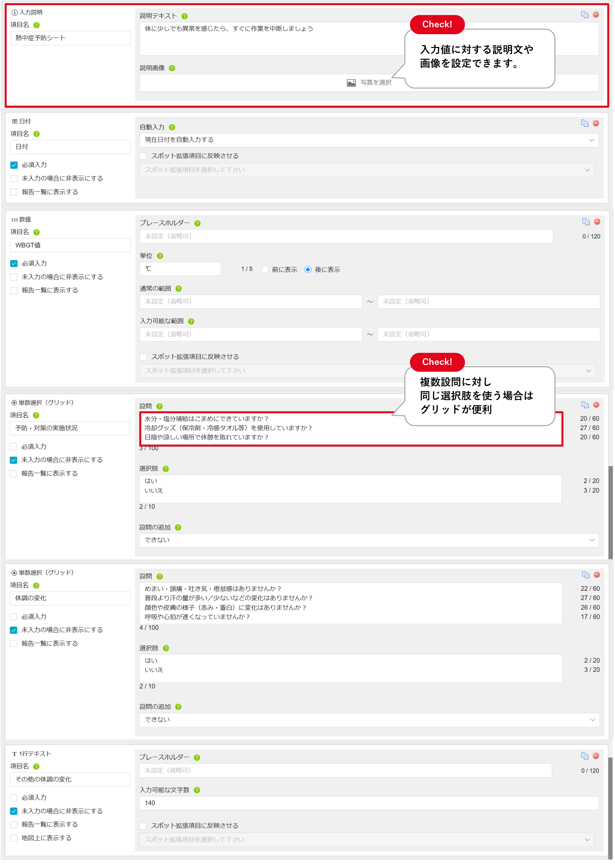
Task: Click copy icon on 入力説明 block
Action: tap(584, 14)
